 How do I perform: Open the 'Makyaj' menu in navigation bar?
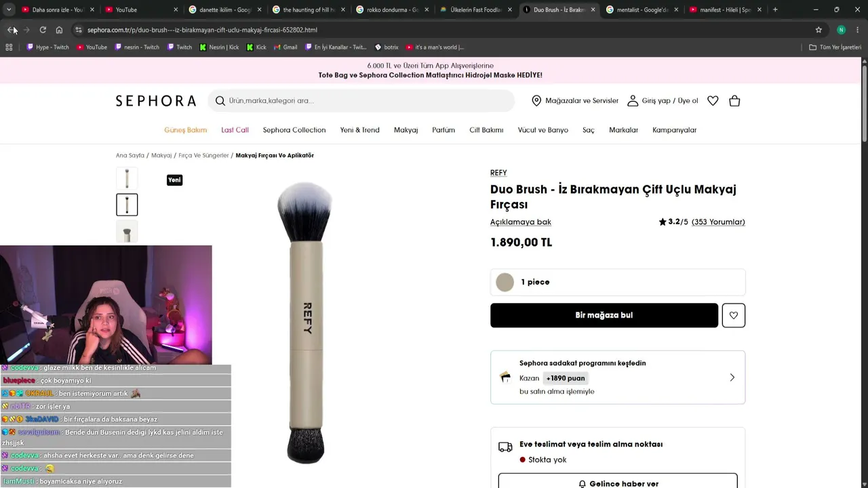pyautogui.click(x=406, y=130)
